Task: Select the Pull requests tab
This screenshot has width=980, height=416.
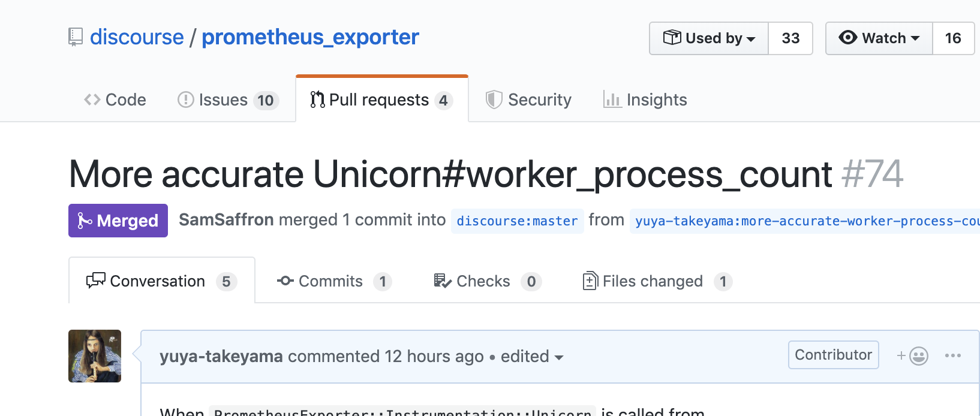Action: tap(382, 100)
